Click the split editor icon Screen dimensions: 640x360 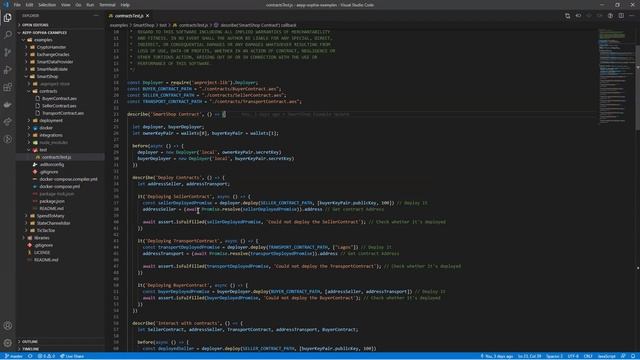621,16
